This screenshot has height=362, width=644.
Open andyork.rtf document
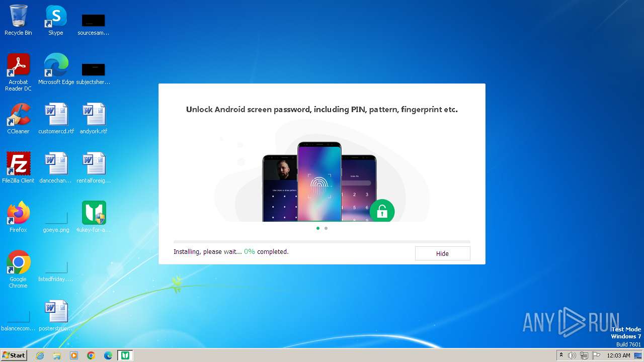pos(94,119)
